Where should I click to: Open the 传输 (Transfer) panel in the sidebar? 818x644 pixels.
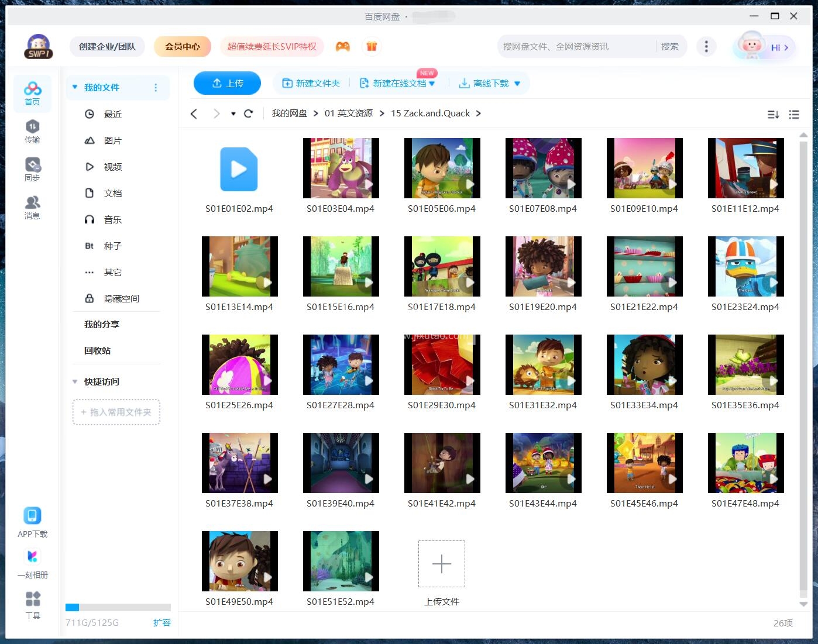click(32, 132)
